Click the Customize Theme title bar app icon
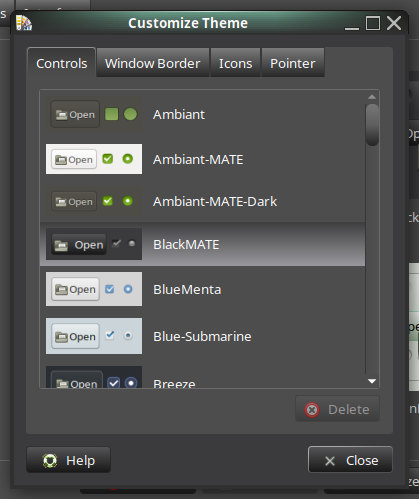419x499 pixels. [24, 23]
